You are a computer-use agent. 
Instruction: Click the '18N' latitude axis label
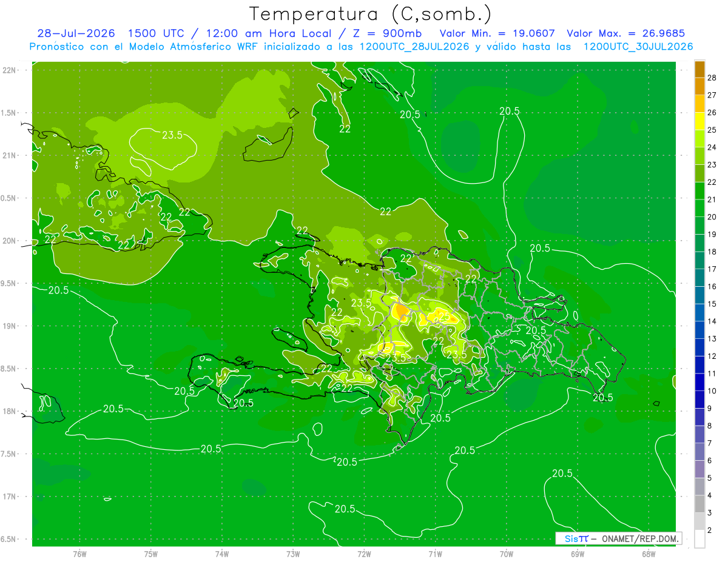(9, 411)
